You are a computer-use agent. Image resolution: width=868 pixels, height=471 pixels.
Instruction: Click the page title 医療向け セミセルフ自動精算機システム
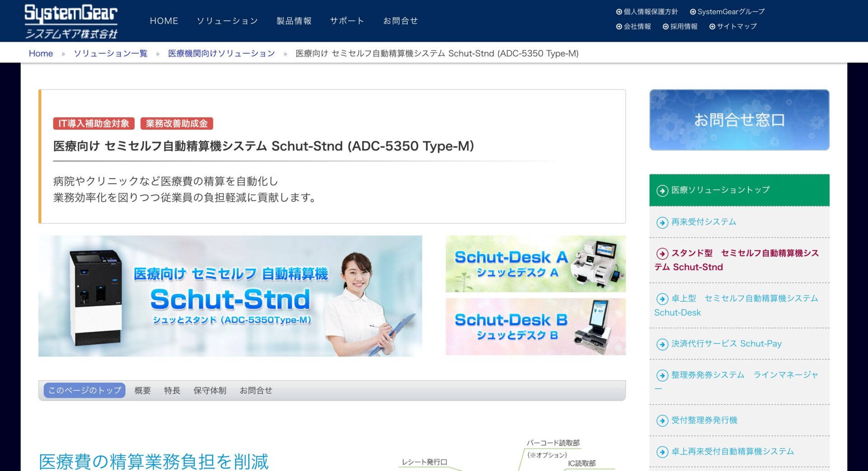pos(264,146)
